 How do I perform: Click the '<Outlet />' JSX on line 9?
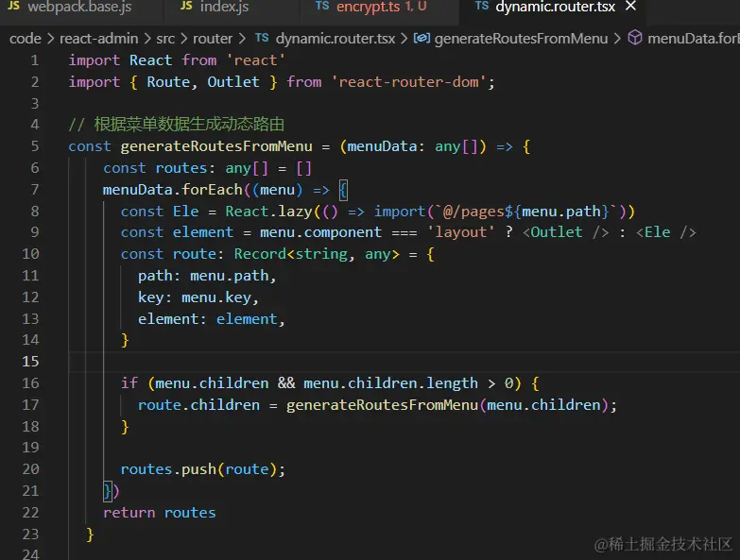click(x=565, y=232)
